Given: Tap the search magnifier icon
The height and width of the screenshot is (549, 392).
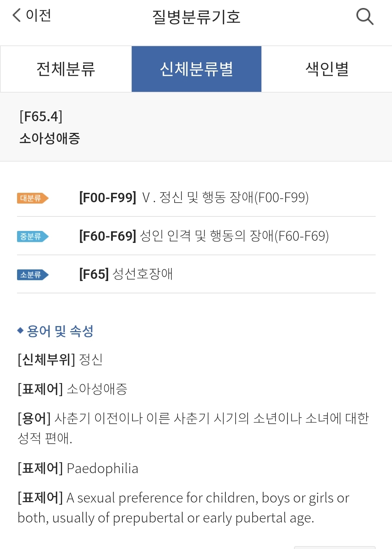Looking at the screenshot, I should (x=365, y=16).
